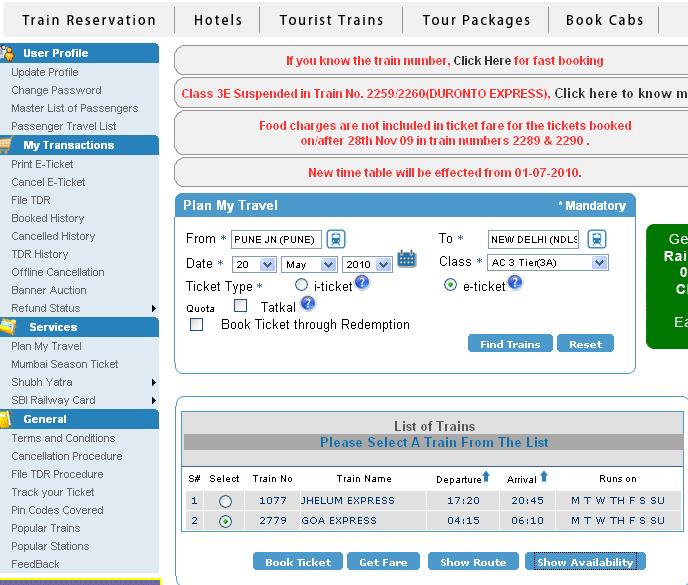Click the Show Availability button
688x585 pixels.
click(x=585, y=562)
